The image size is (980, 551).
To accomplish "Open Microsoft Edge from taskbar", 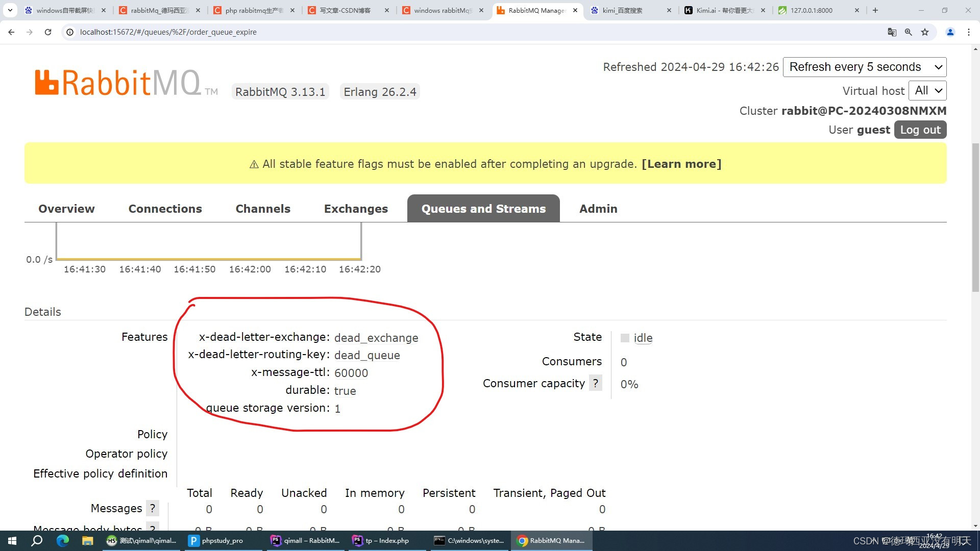I will [x=62, y=541].
